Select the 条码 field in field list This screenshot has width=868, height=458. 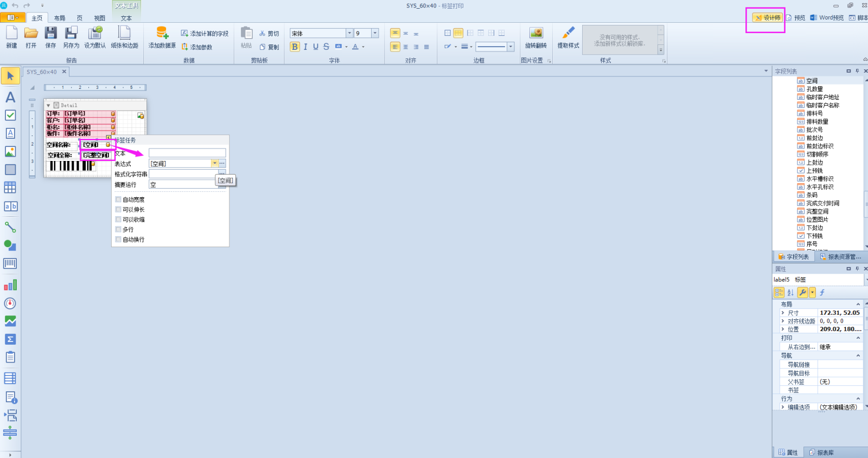[x=812, y=195]
